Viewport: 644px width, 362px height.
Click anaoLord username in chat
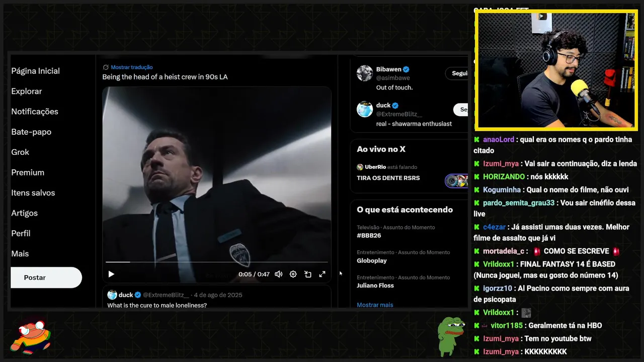click(x=499, y=140)
